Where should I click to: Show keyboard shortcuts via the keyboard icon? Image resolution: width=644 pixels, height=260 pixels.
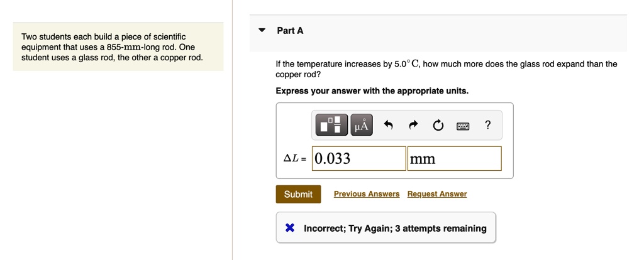pos(463,126)
